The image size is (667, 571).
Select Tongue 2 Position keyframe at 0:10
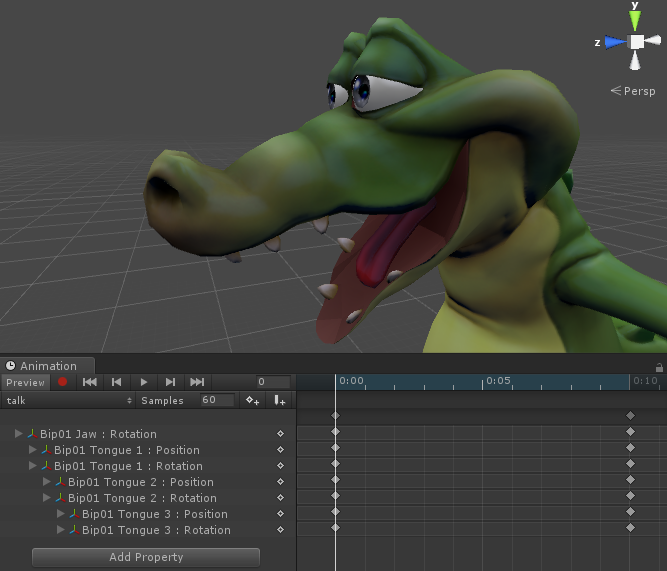(x=630, y=480)
